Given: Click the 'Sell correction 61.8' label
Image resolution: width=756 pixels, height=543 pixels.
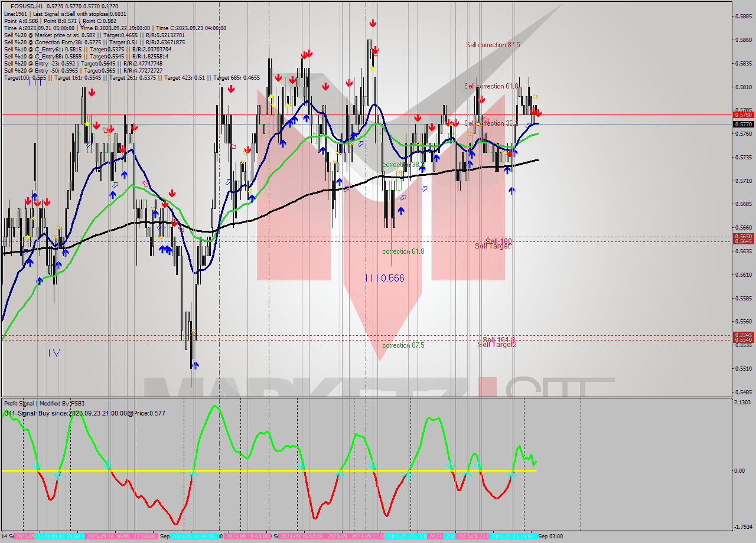Looking at the screenshot, I should pos(491,86).
